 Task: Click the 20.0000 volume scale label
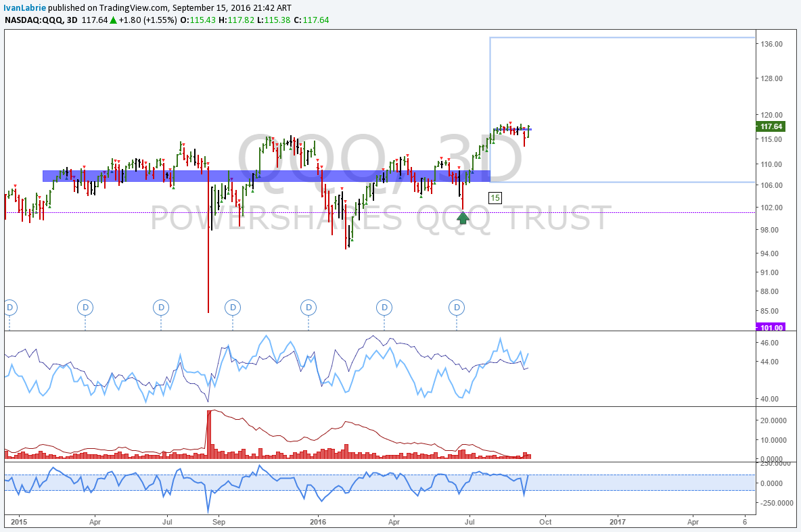tap(773, 420)
